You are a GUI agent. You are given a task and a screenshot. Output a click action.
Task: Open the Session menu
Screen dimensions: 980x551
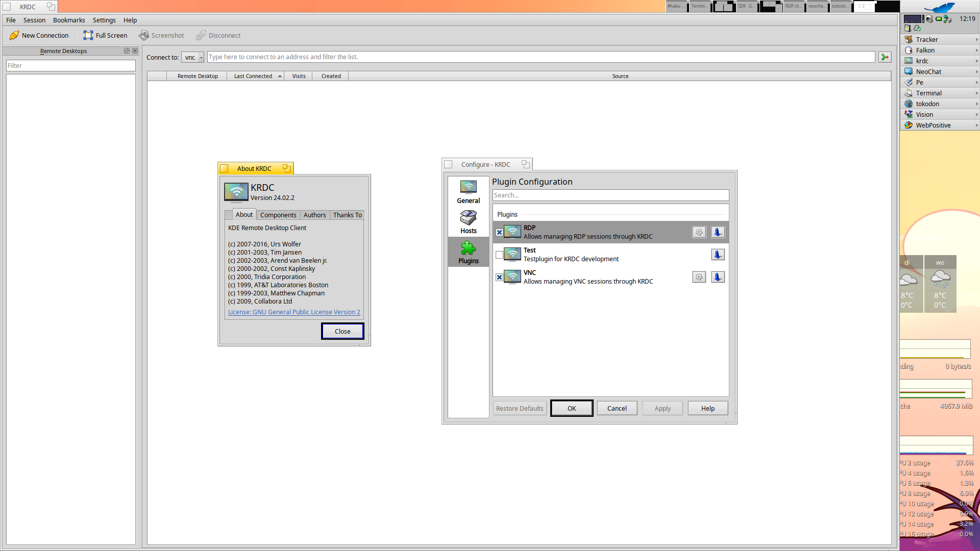point(34,20)
